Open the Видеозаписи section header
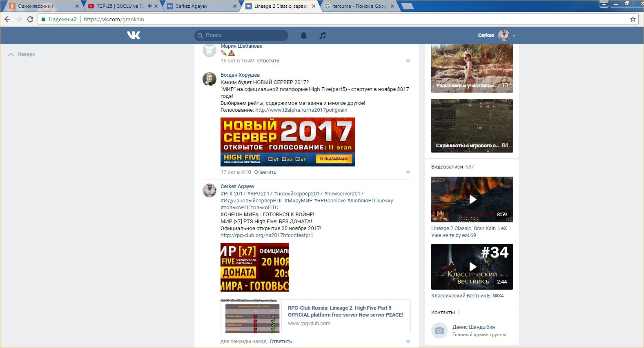 (x=447, y=167)
